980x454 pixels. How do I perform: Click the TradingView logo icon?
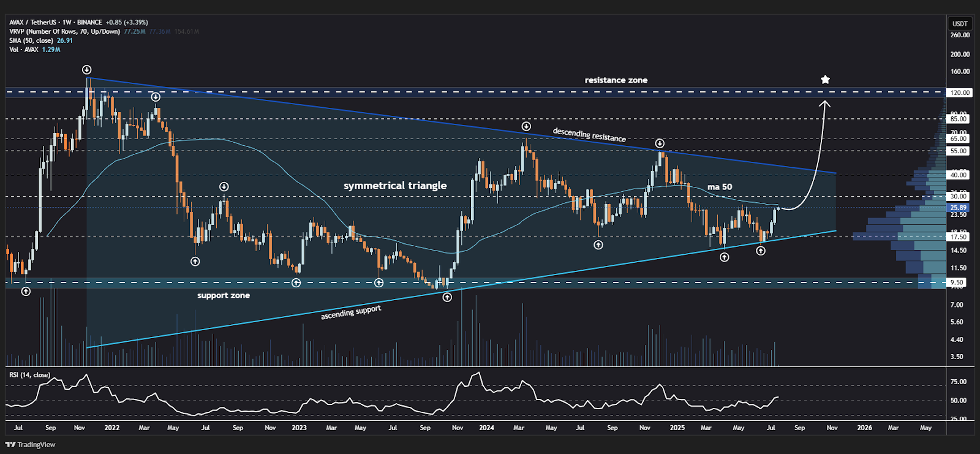tap(11, 444)
